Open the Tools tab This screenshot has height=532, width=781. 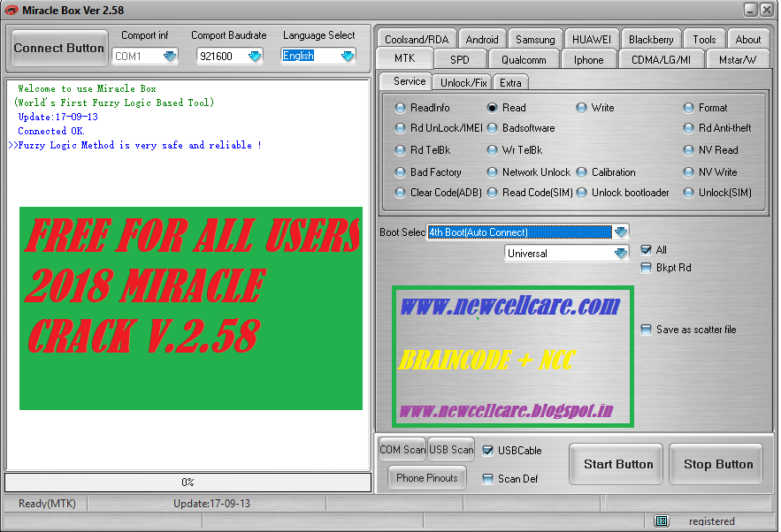(x=704, y=39)
